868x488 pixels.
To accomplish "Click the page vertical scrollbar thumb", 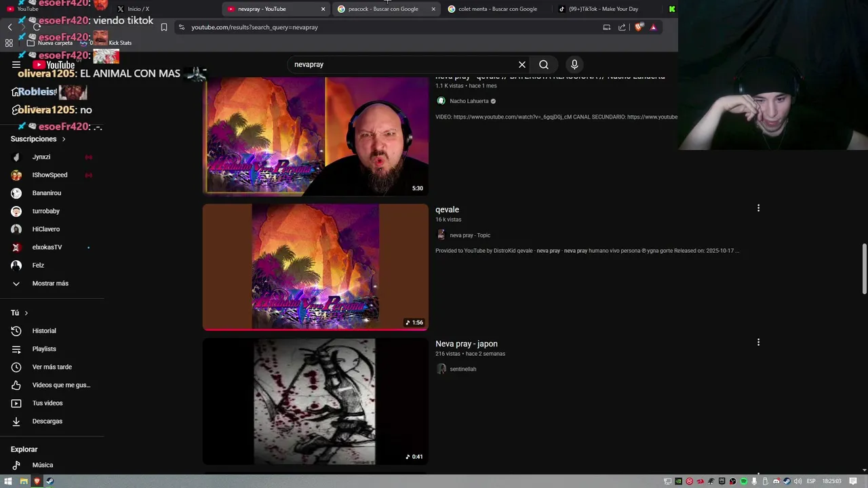I will pyautogui.click(x=864, y=268).
